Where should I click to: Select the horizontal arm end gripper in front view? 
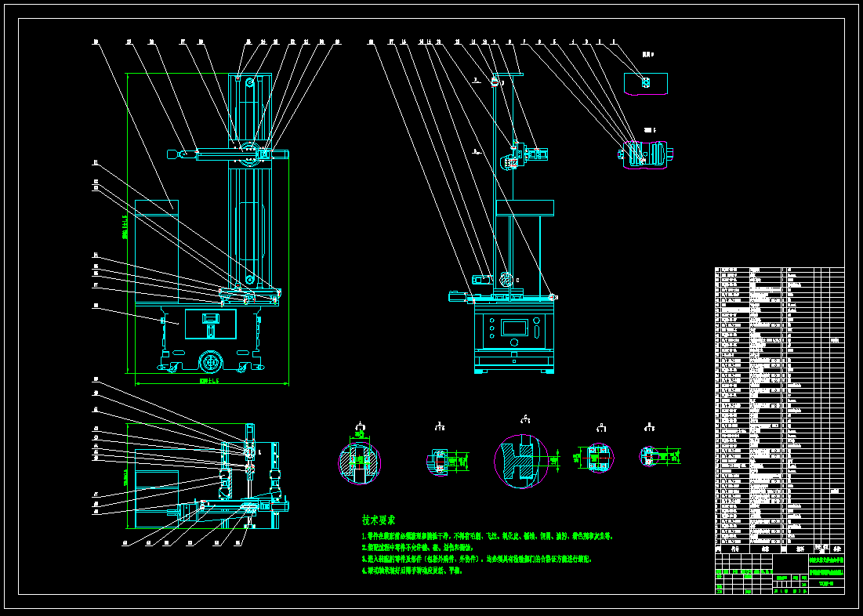coord(180,154)
